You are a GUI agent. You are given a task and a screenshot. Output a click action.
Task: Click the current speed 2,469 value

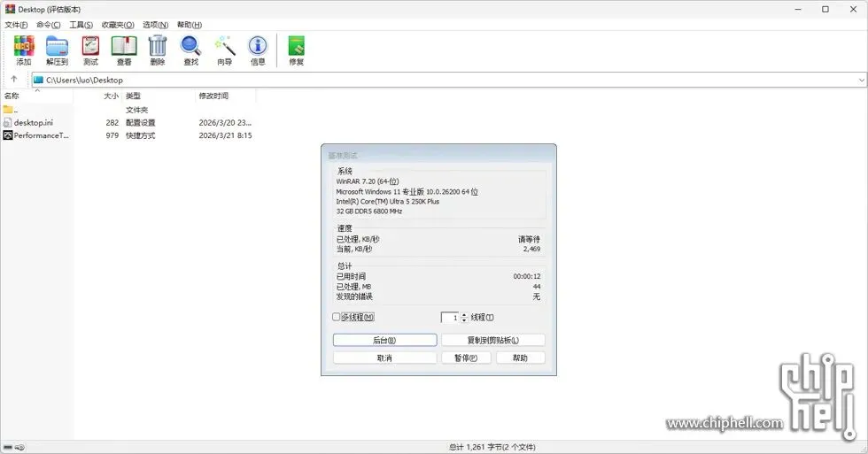coord(531,249)
